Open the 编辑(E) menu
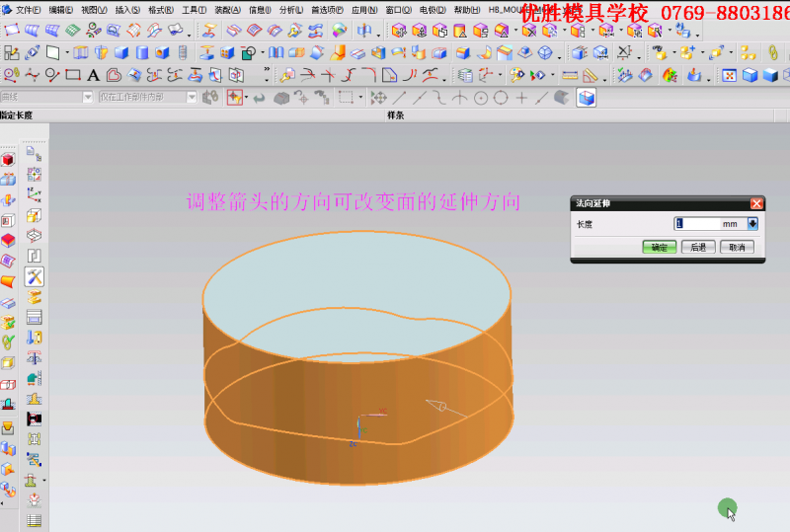Viewport: 790px width, 532px height. (61, 10)
